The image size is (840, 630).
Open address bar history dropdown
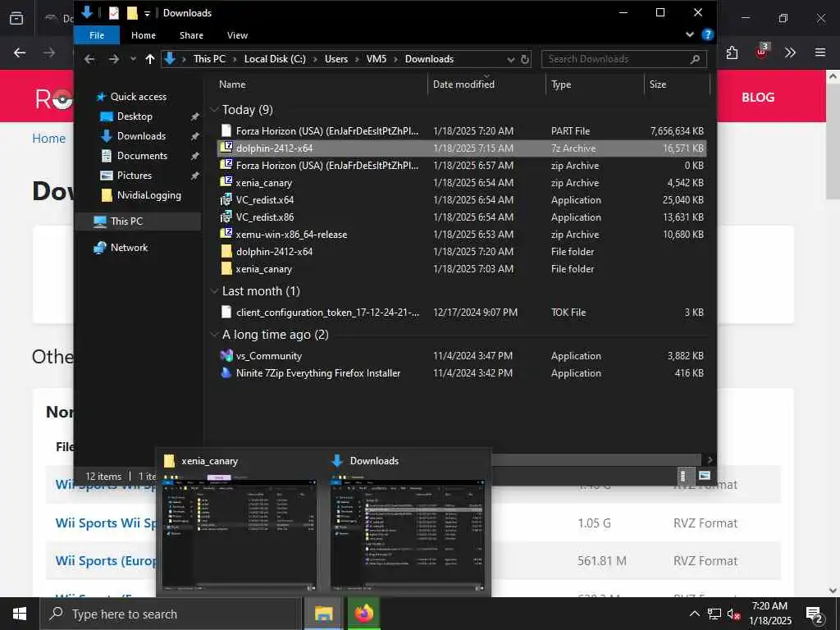coord(510,59)
